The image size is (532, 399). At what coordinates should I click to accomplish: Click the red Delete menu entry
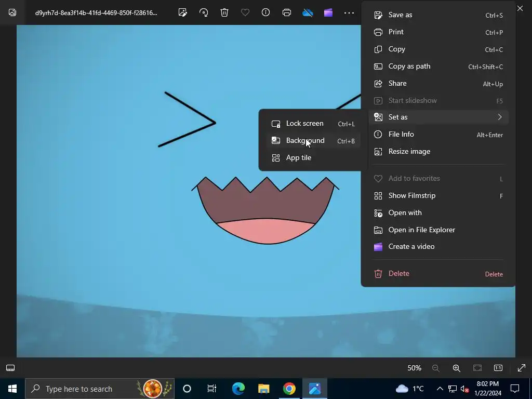[438, 273]
